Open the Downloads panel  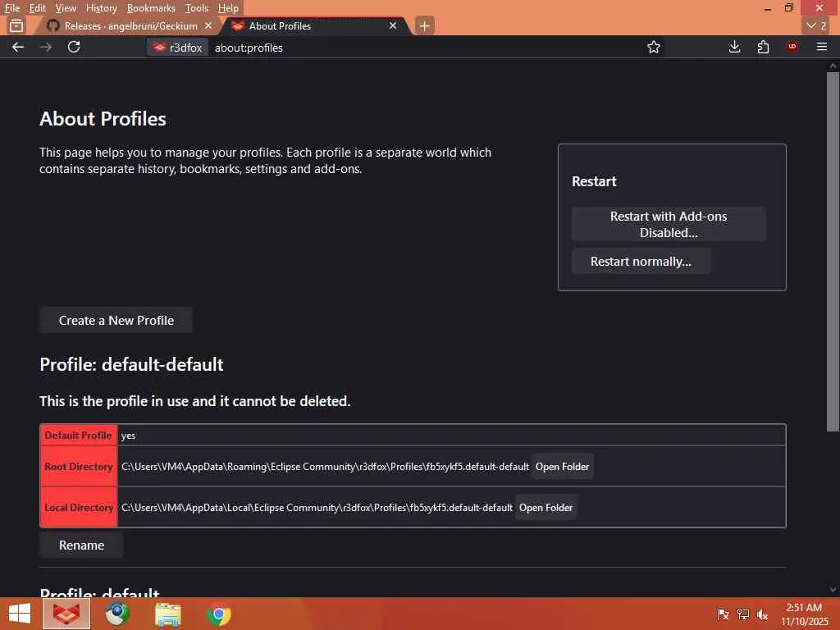(734, 47)
